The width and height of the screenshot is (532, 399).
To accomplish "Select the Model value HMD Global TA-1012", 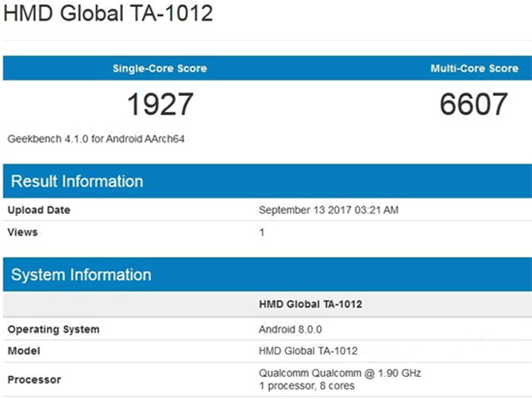I will click(308, 351).
